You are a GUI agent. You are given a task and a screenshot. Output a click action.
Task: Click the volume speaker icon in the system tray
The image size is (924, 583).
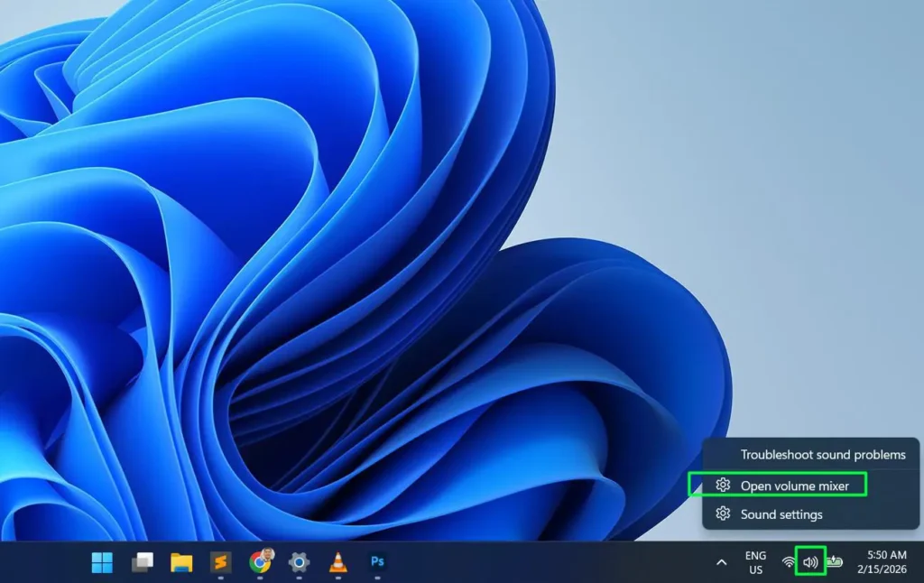point(809,562)
